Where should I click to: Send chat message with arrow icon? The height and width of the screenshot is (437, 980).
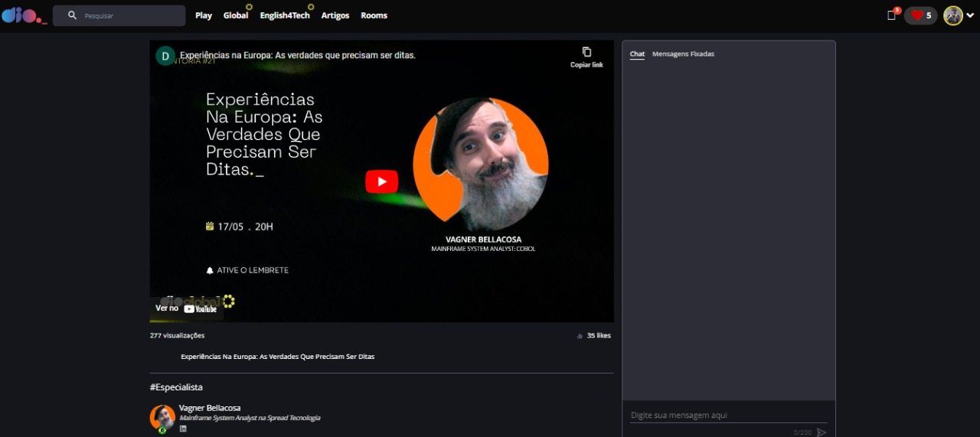point(822,432)
